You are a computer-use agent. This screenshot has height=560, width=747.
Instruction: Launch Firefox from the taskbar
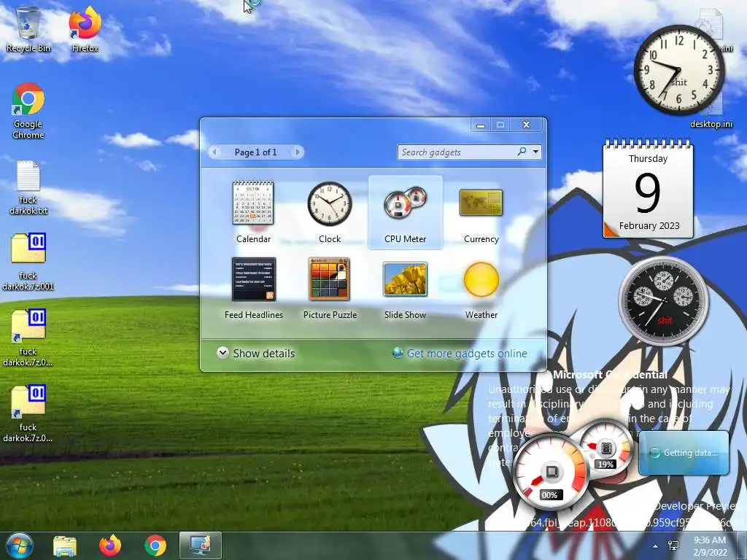click(x=110, y=546)
